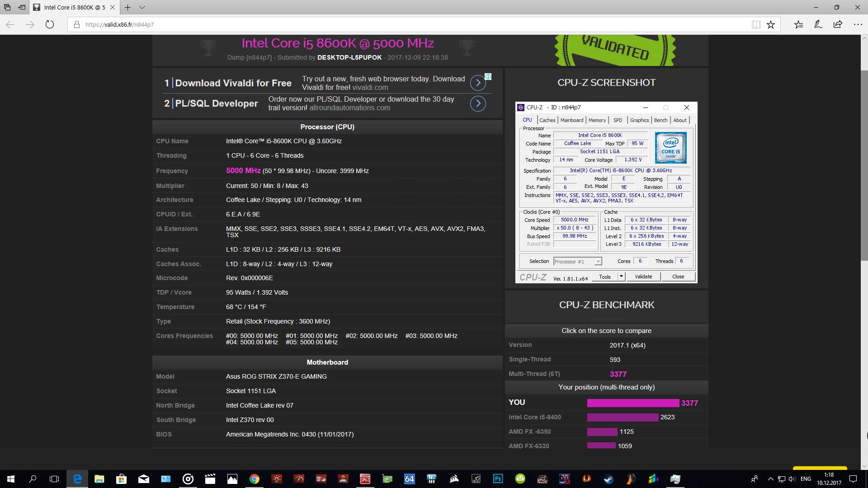This screenshot has width=868, height=488.
Task: Click the Add notes pen icon
Action: pos(818,24)
